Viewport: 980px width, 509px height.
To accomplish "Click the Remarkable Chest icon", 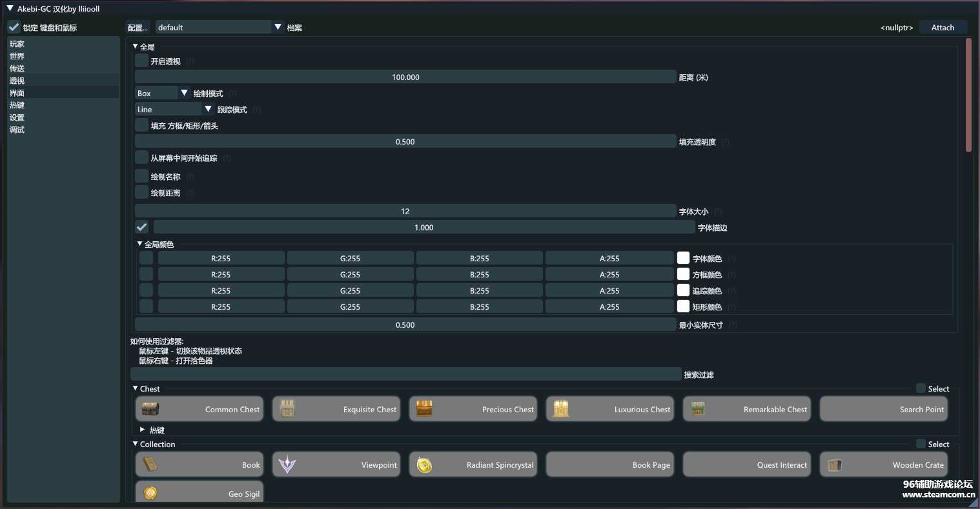I will click(698, 409).
